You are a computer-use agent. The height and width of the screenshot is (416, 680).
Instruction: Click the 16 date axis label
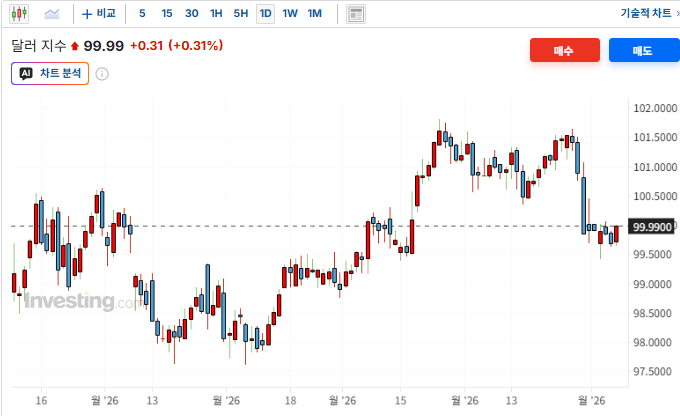coord(41,400)
